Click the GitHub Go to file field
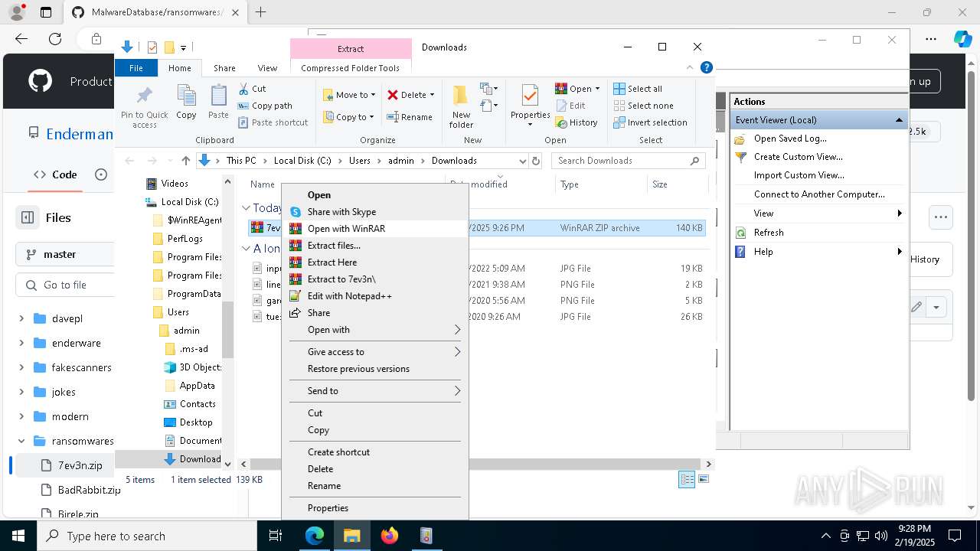Viewport: 980px width, 551px height. [64, 285]
